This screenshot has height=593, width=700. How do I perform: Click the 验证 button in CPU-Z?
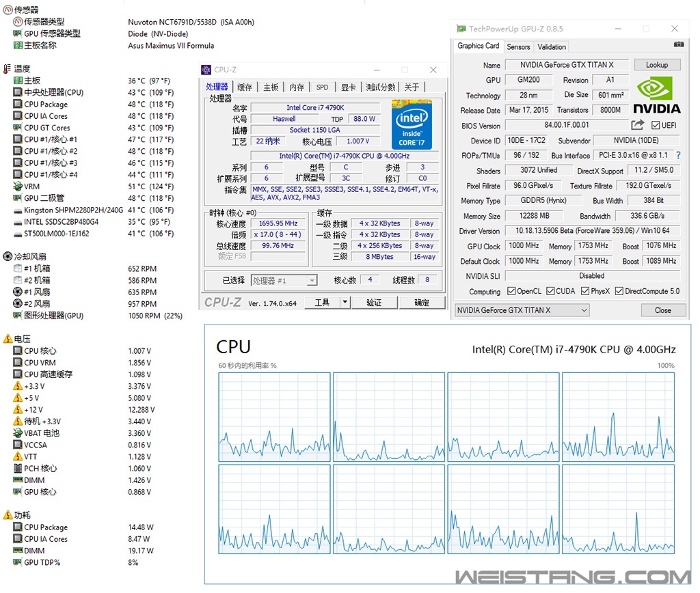pyautogui.click(x=374, y=303)
